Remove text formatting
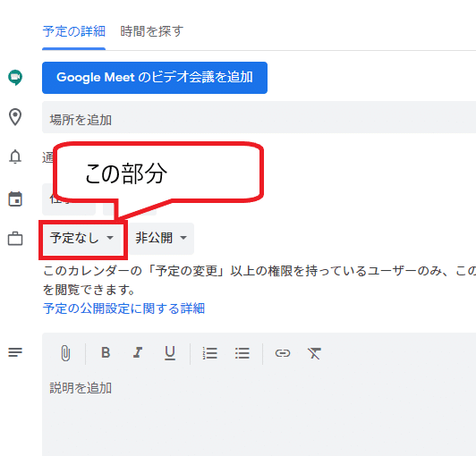 coord(315,353)
